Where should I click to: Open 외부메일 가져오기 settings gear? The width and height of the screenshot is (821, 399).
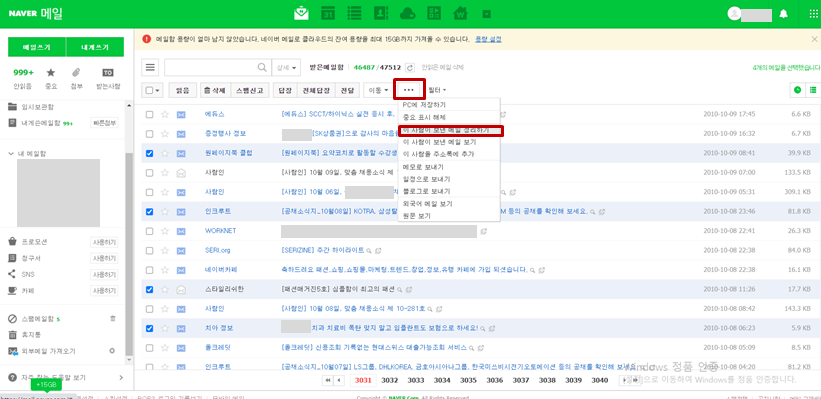tap(112, 351)
